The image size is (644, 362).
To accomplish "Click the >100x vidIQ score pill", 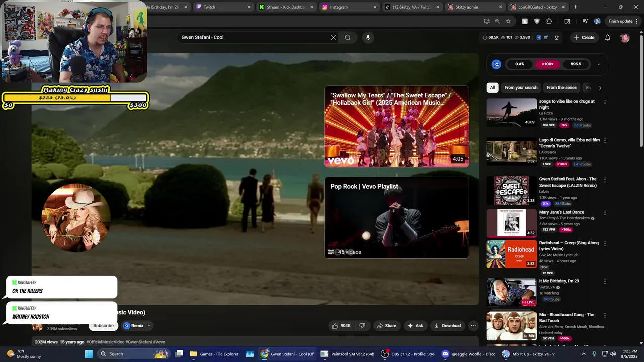I will point(547,64).
